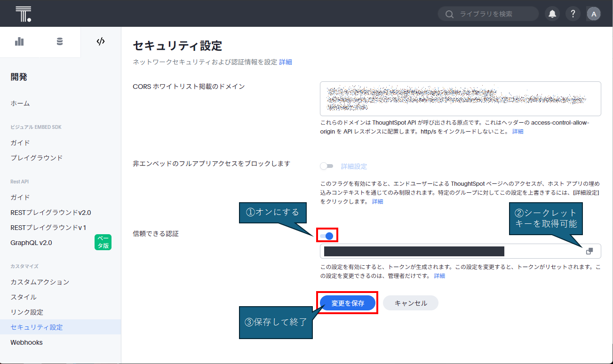The image size is (613, 364).
Task: Open the notifications bell icon
Action: pos(552,14)
